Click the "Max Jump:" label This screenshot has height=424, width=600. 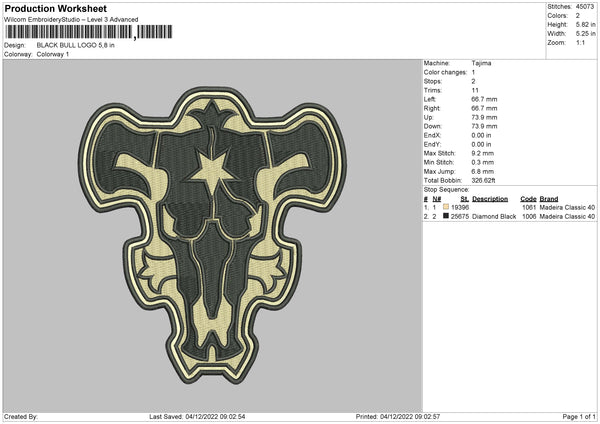coord(439,171)
